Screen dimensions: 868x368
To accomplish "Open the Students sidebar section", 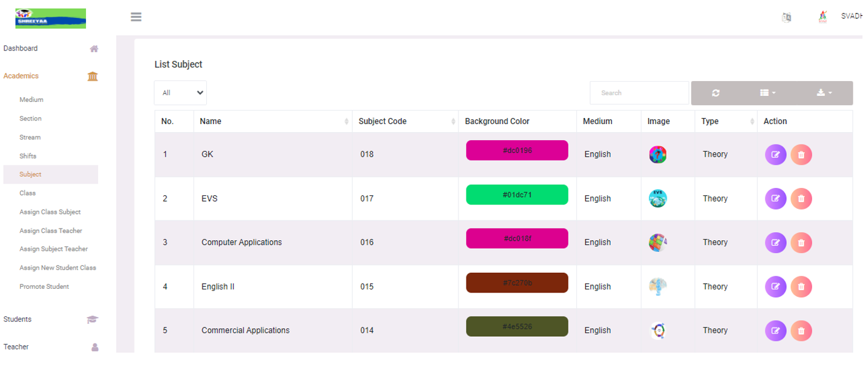I will 18,319.
